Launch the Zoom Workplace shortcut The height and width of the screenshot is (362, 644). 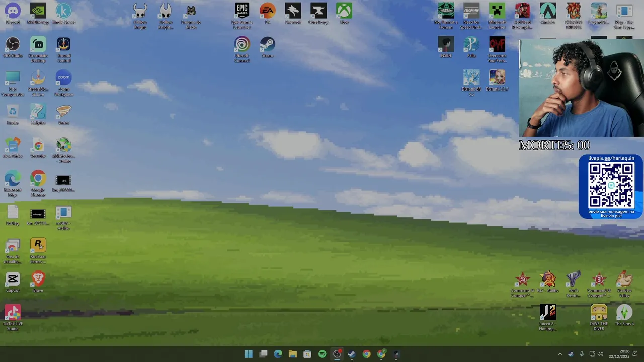63,83
